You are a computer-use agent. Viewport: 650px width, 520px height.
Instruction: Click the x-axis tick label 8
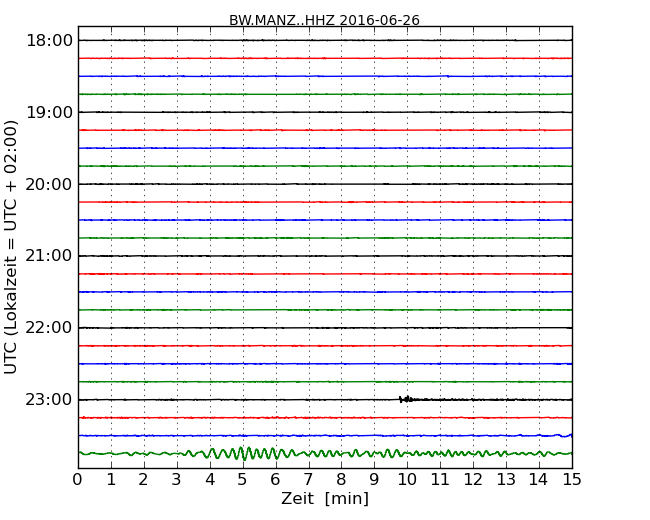(x=341, y=480)
